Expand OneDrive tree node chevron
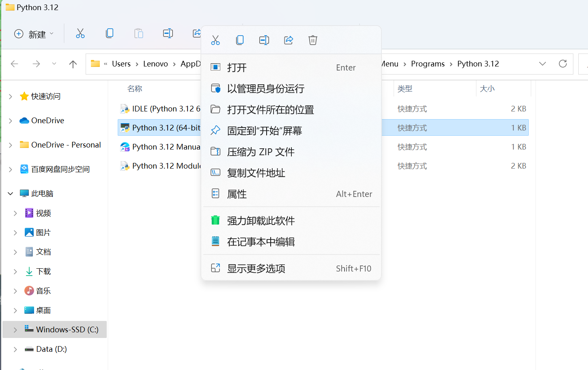 click(x=11, y=121)
